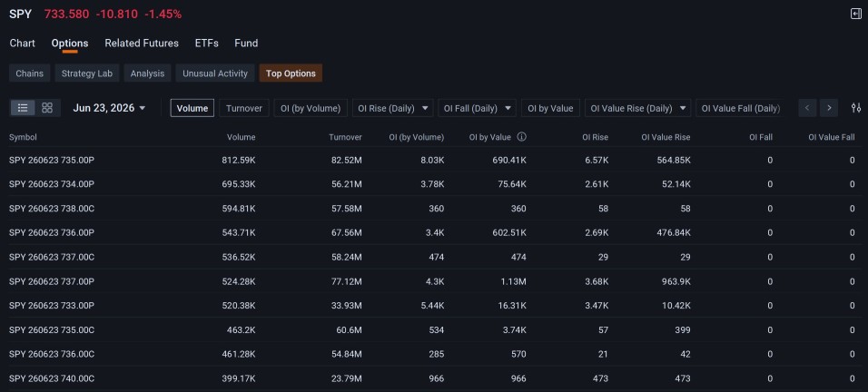Open the Strategy Lab sub-tab
This screenshot has height=392, width=868.
click(x=87, y=73)
